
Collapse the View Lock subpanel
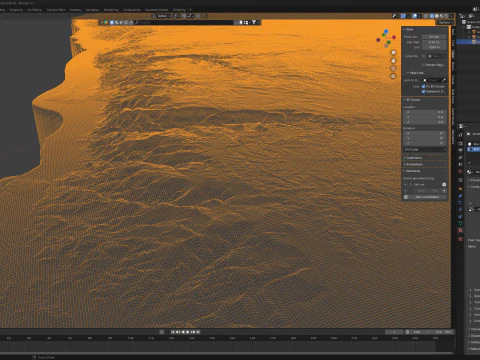pyautogui.click(x=416, y=73)
